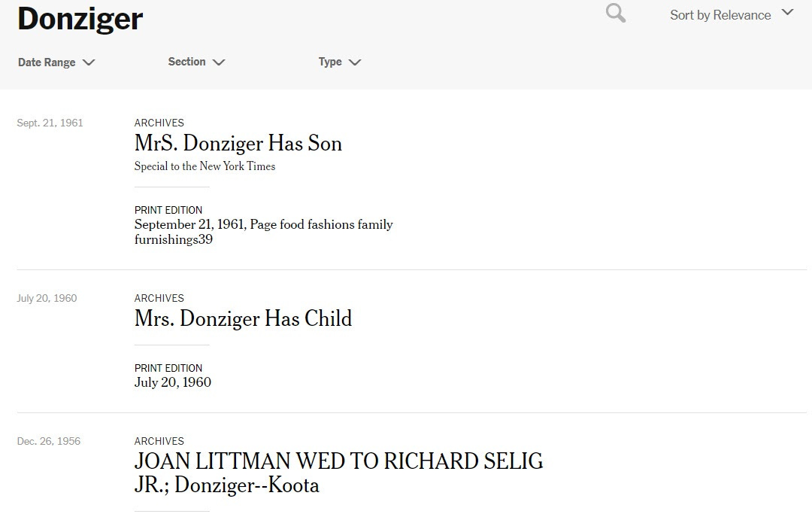The height and width of the screenshot is (517, 812).
Task: Open article MrS. Donziger Has Son
Action: point(238,144)
